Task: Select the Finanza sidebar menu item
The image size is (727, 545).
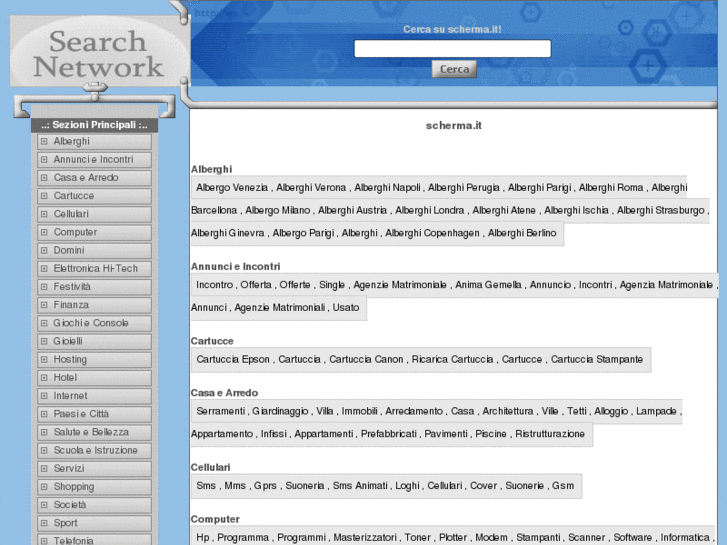Action: pos(95,305)
